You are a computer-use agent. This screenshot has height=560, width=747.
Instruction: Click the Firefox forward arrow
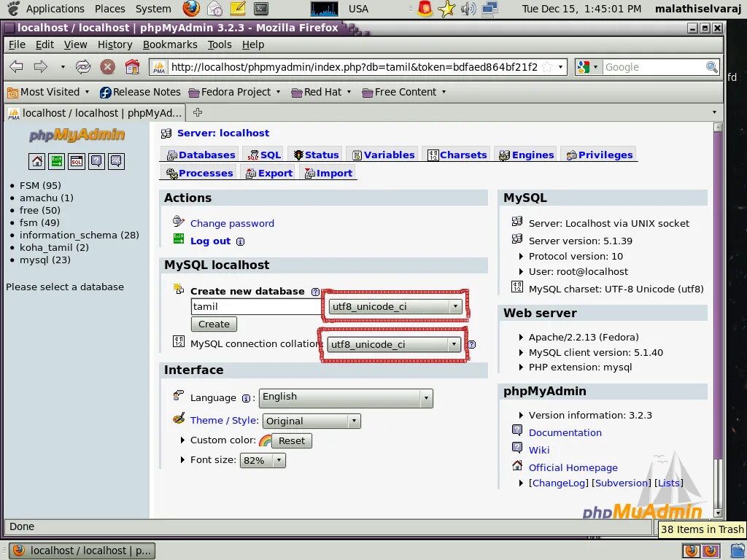(x=41, y=66)
